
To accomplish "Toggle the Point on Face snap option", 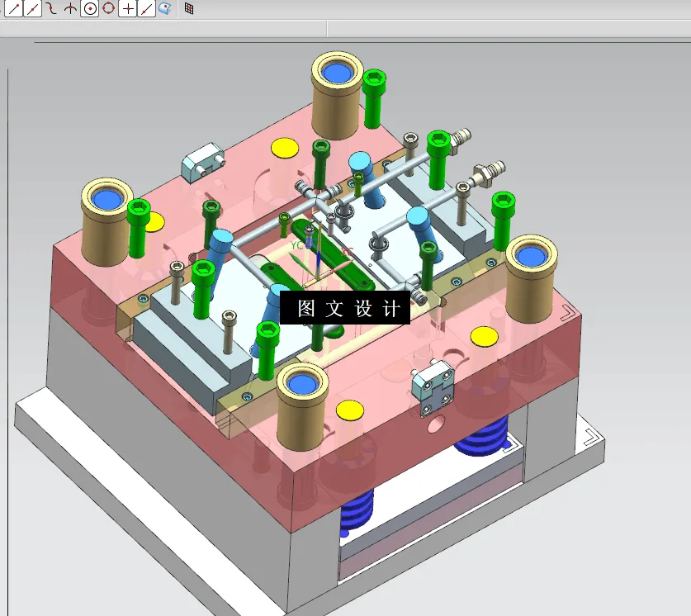I will tap(165, 8).
